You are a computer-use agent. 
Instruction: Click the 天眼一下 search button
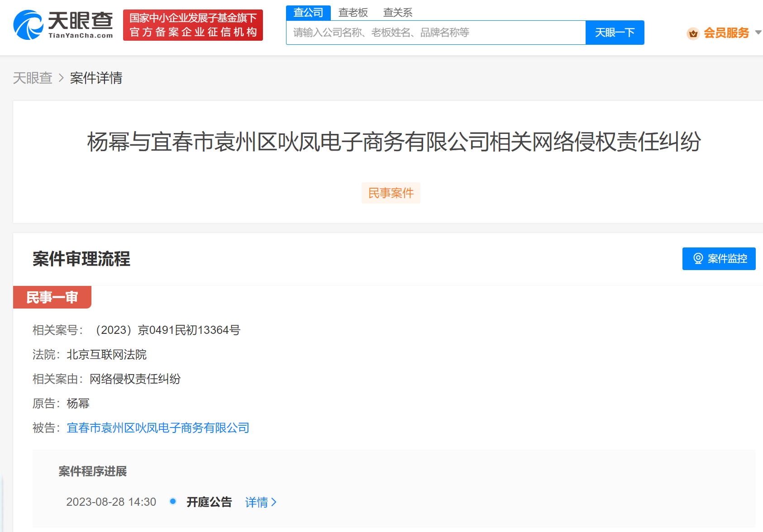click(x=615, y=32)
